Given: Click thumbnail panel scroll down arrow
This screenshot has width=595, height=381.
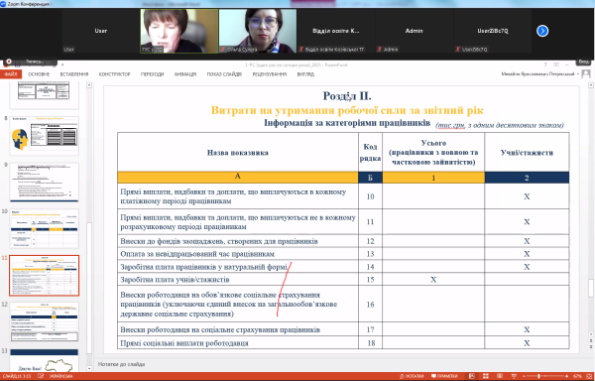Looking at the screenshot, I should 89,368.
